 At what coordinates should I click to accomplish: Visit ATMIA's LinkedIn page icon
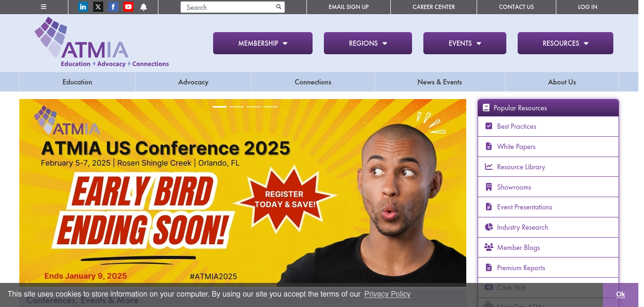pos(83,7)
